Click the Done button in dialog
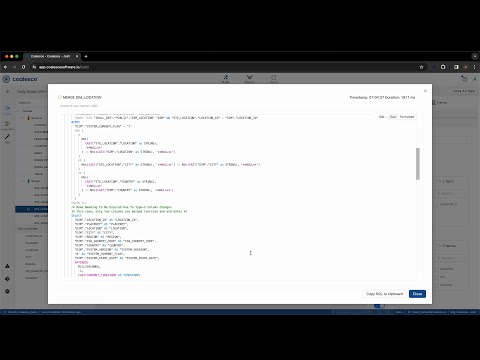Screen dimensions: 480x360 tap(417, 294)
